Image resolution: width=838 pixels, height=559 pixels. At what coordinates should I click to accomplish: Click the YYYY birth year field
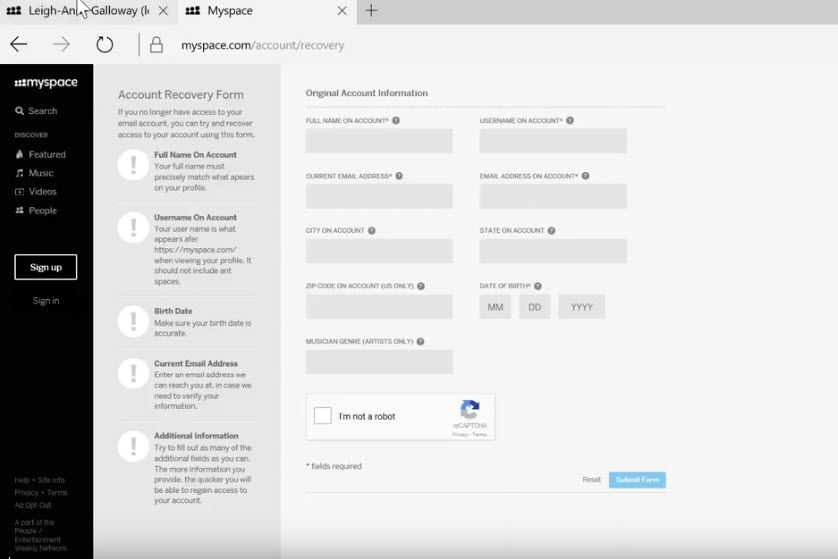click(582, 307)
